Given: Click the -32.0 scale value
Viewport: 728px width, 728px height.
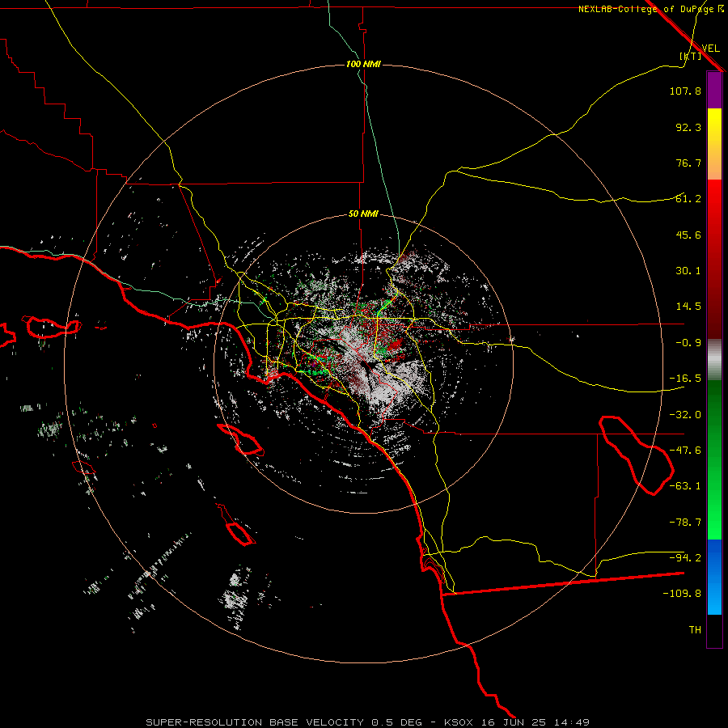Looking at the screenshot, I should (x=685, y=415).
